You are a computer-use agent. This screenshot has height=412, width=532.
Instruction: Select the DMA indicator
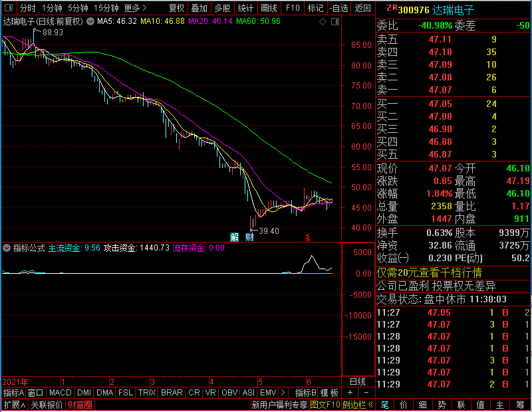104,393
